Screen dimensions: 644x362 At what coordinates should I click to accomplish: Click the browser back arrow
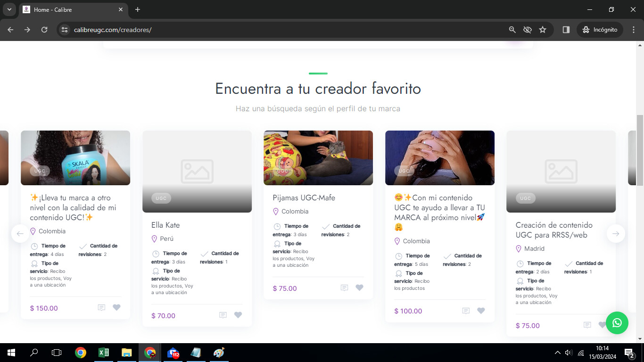(10, 30)
